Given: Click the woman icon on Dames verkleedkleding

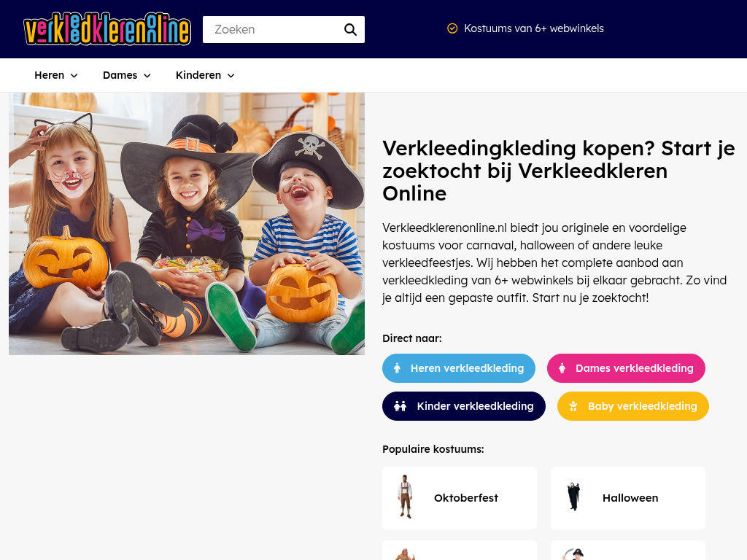Looking at the screenshot, I should click(x=562, y=368).
